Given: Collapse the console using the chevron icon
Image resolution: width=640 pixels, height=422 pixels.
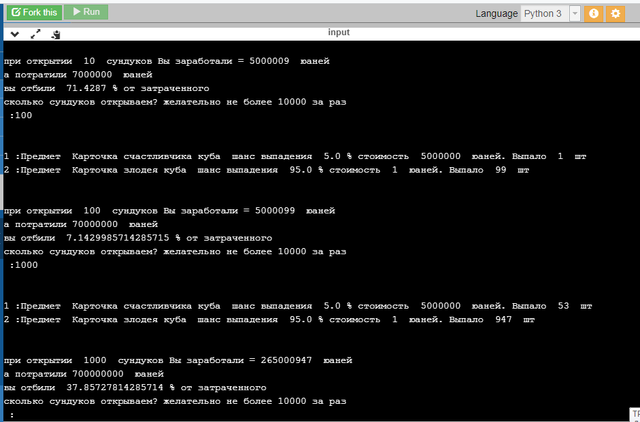Looking at the screenshot, I should (14, 33).
